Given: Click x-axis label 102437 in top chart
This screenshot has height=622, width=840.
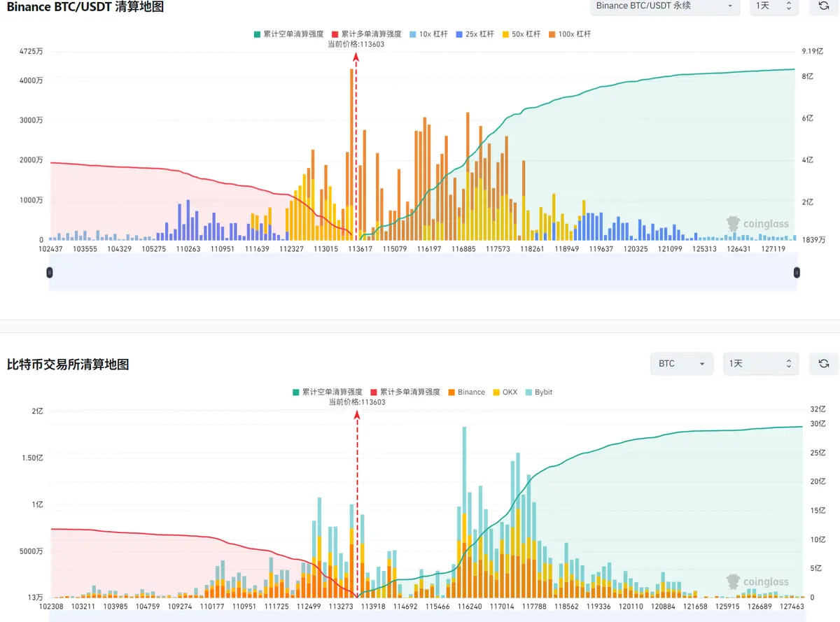Looking at the screenshot, I should coord(50,249).
